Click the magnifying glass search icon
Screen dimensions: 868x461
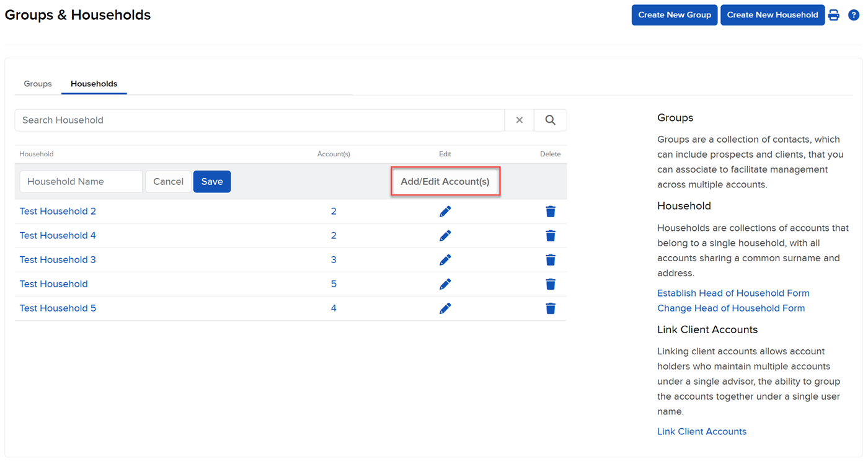pyautogui.click(x=551, y=120)
